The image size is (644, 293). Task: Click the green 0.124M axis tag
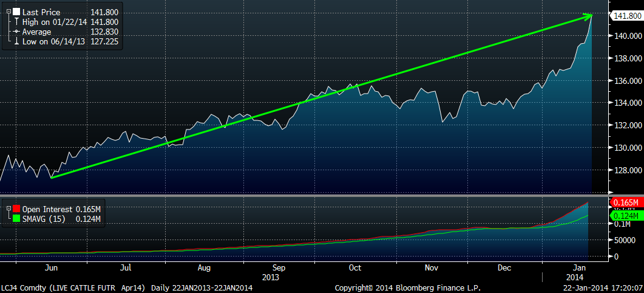[626, 216]
